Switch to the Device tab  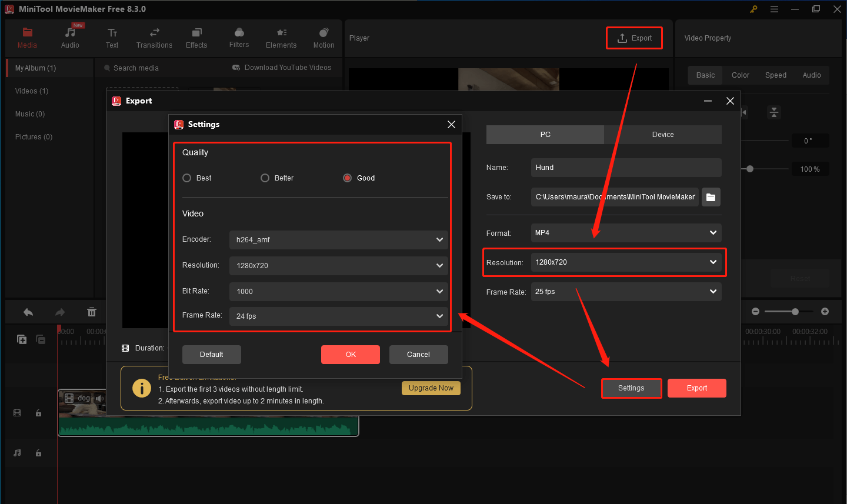[663, 135]
